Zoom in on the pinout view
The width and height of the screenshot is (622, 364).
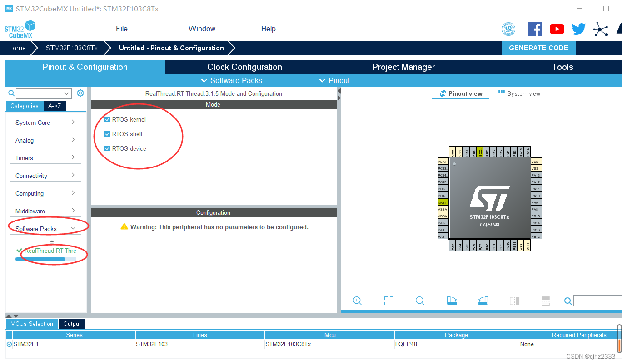(x=358, y=301)
